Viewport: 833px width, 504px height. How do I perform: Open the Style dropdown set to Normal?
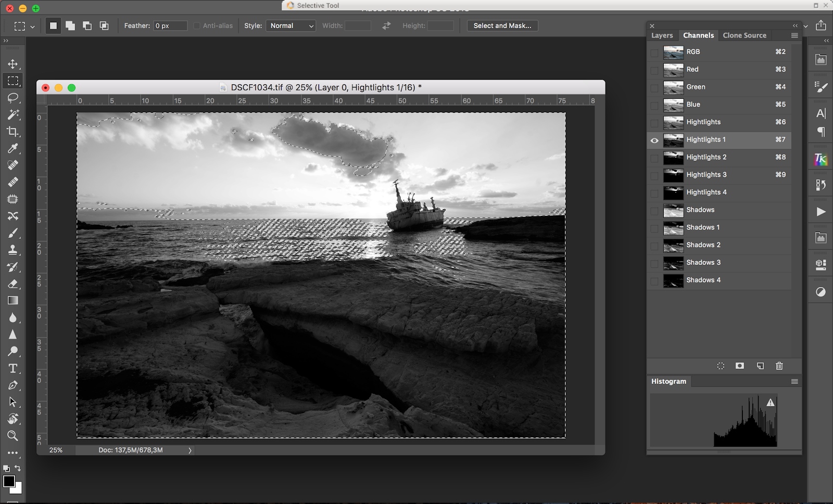pyautogui.click(x=291, y=25)
